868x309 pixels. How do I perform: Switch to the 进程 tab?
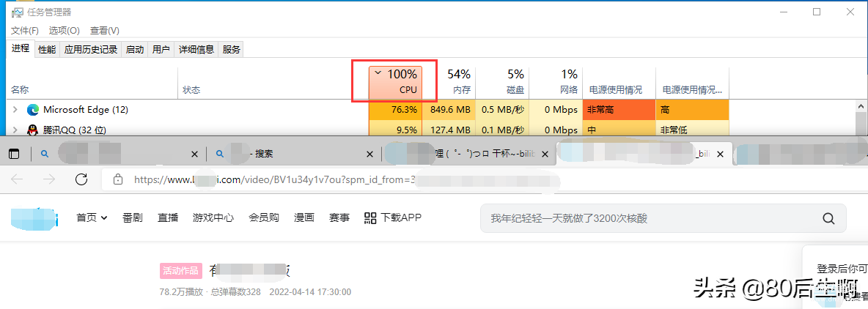[21, 48]
